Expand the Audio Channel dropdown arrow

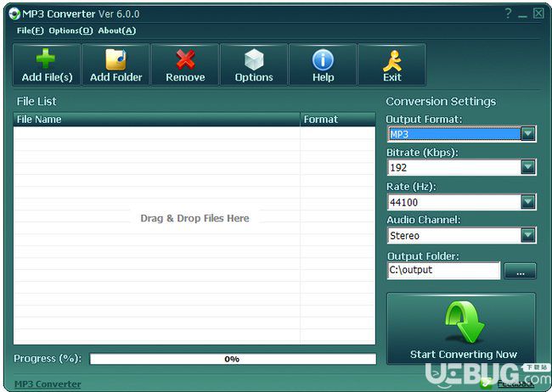(528, 235)
